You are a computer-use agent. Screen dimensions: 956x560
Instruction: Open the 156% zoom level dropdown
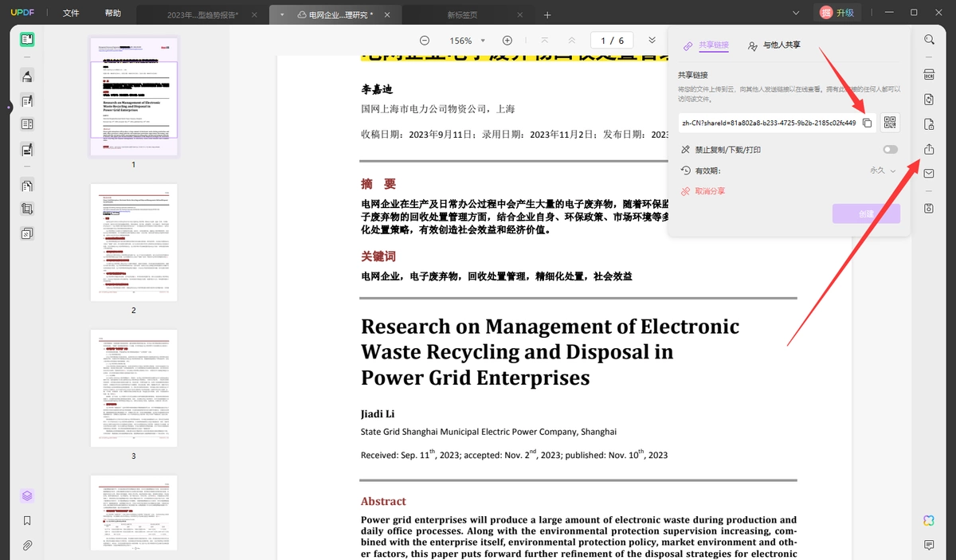pyautogui.click(x=466, y=41)
